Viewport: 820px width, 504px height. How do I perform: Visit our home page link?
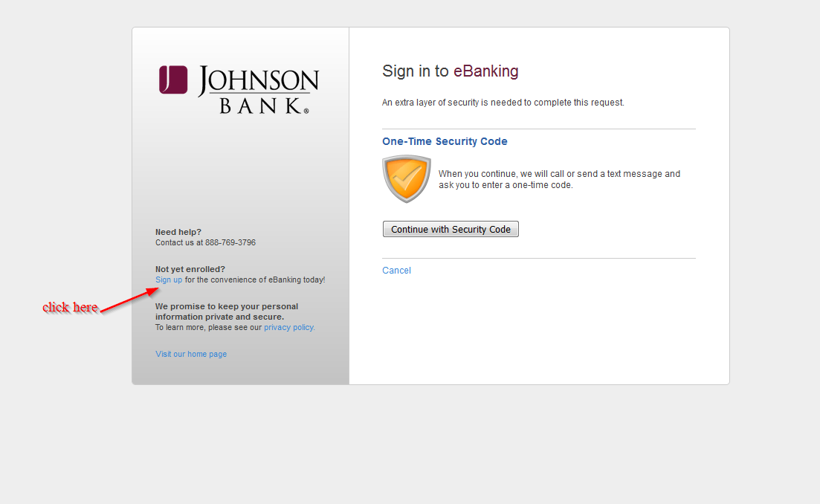[x=191, y=354]
